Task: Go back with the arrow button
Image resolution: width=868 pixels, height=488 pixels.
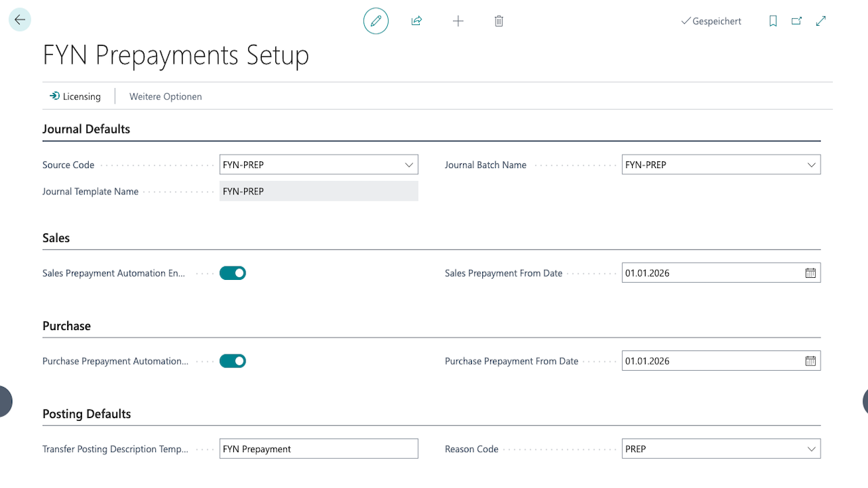Action: pyautogui.click(x=20, y=20)
